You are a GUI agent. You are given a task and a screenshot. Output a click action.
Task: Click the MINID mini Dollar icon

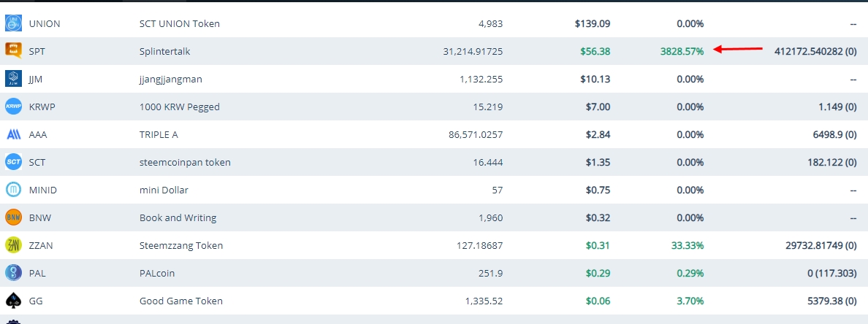coord(13,190)
